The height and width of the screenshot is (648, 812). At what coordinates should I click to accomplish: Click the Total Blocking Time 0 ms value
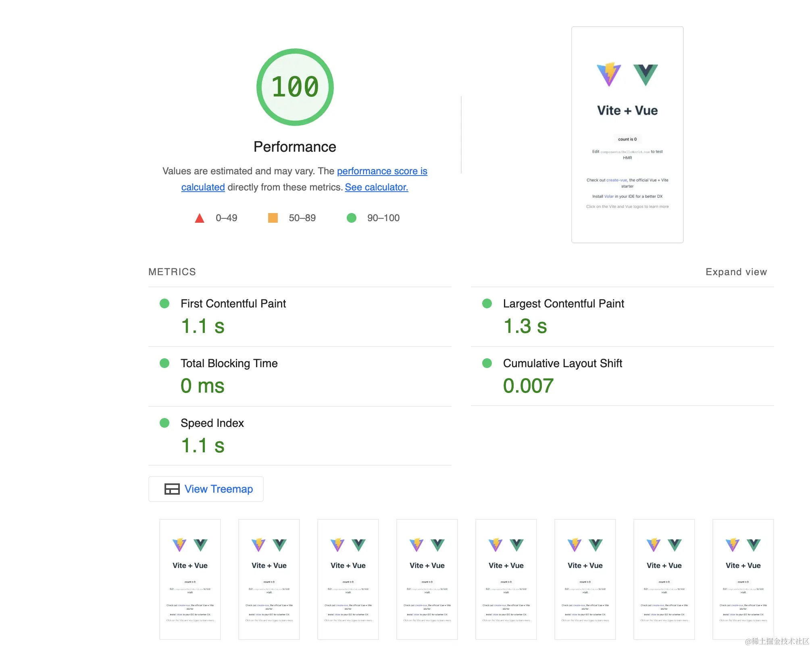tap(202, 386)
